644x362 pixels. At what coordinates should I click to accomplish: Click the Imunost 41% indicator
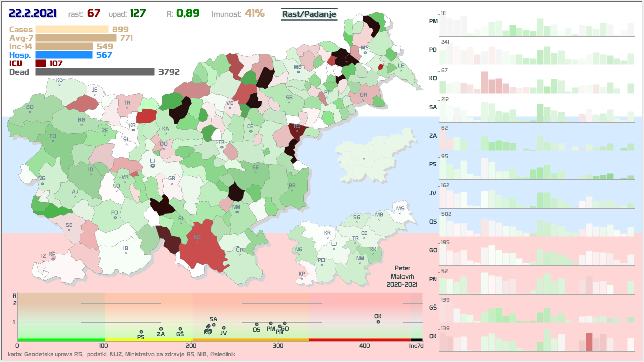pos(238,13)
